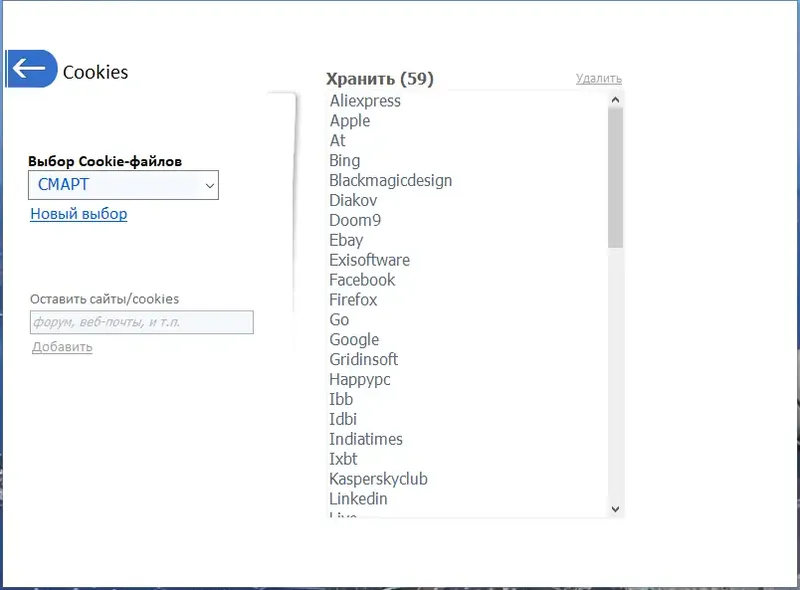Select Diakov in the list

(x=353, y=201)
